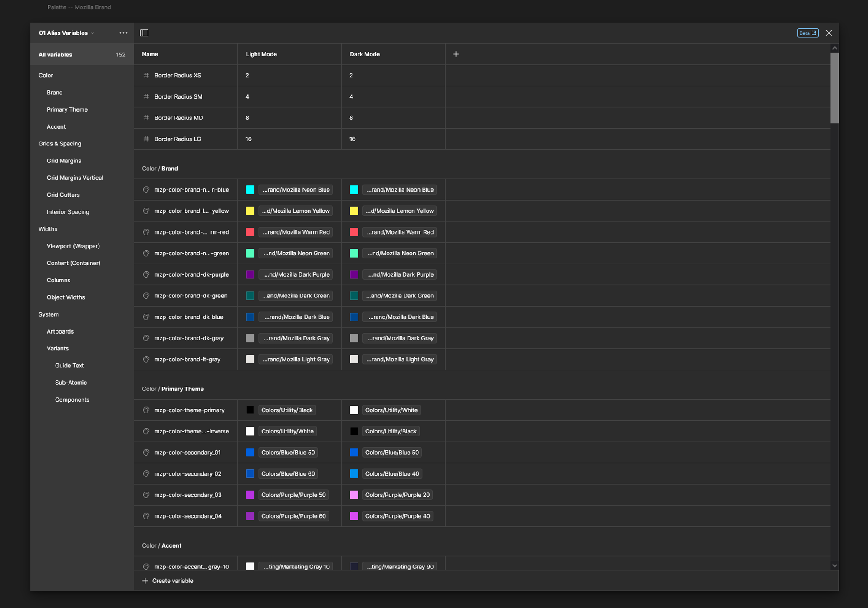Toggle the sidebar panel icon

tap(144, 33)
